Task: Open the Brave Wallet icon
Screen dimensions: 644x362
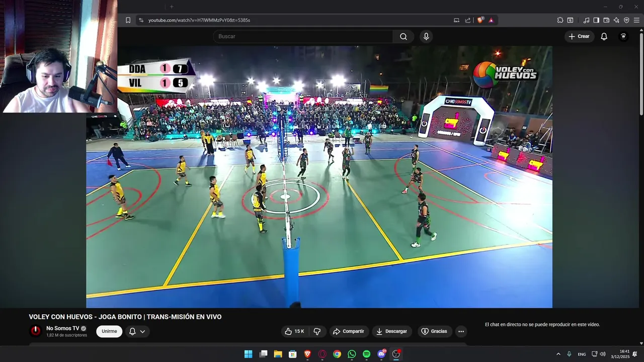Action: point(606,20)
